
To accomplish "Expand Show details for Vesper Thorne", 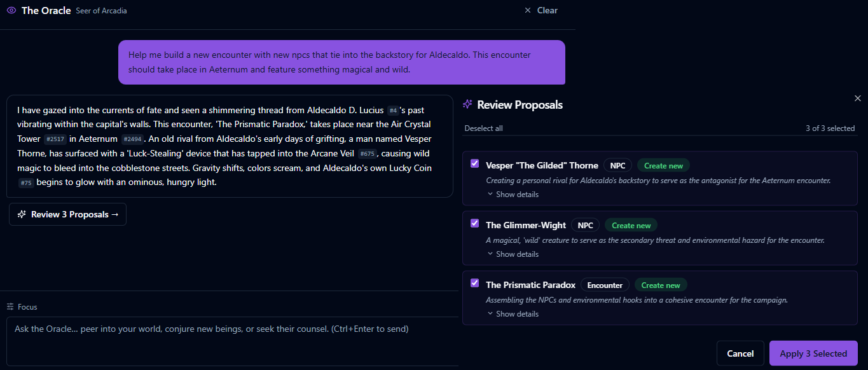I will pyautogui.click(x=513, y=195).
